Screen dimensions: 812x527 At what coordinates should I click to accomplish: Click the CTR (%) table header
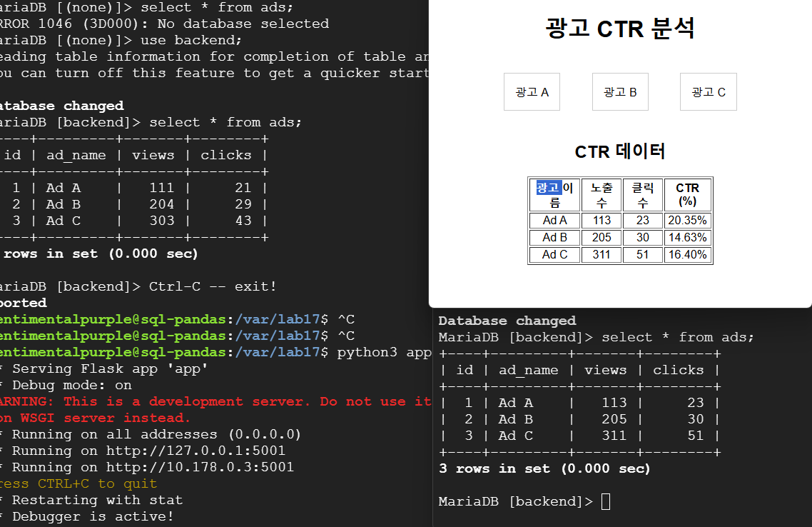(688, 195)
